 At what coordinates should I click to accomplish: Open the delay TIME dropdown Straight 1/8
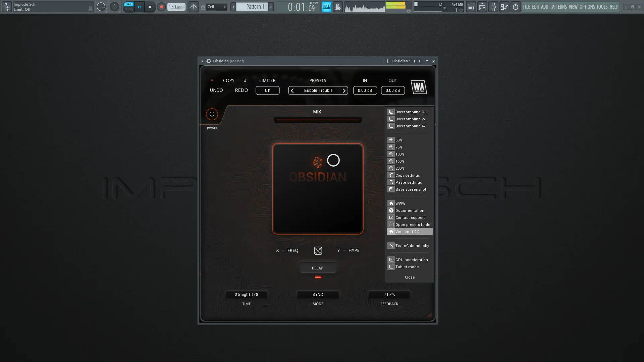(246, 295)
